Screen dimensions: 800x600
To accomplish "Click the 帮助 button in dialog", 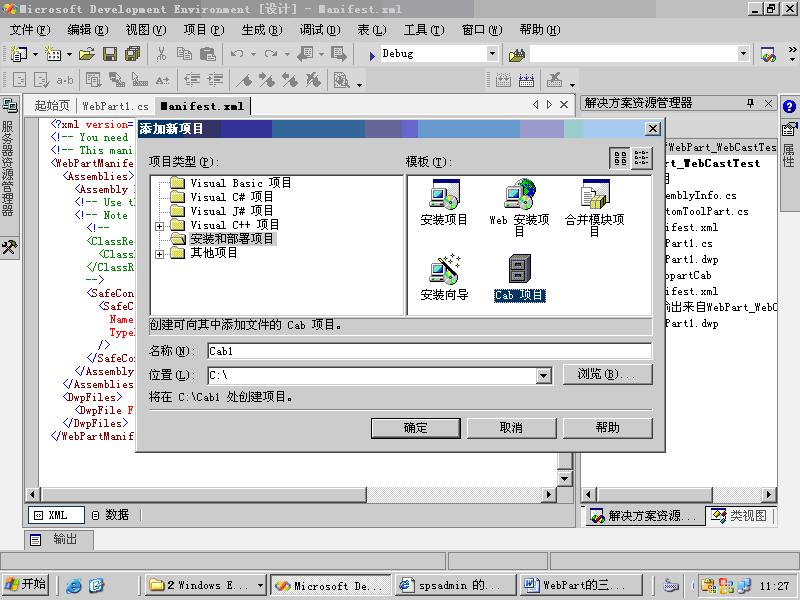I will click(607, 428).
